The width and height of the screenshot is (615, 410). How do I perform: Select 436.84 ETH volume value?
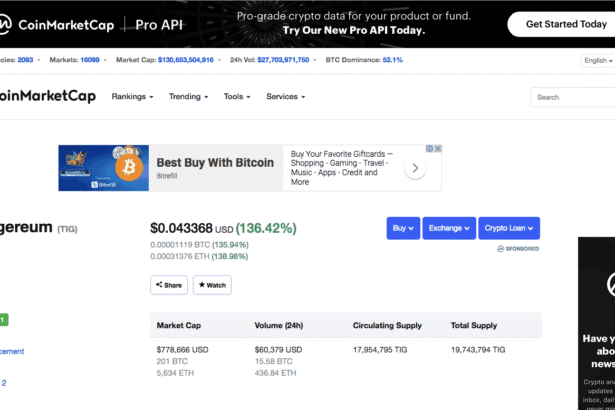point(275,373)
